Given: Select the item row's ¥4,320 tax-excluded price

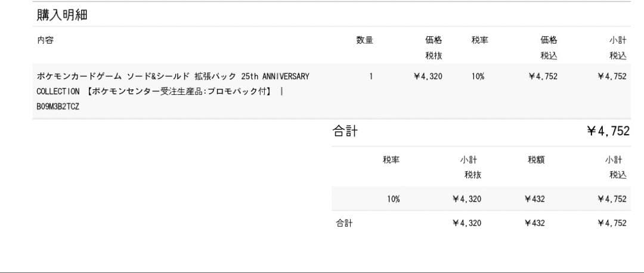Looking at the screenshot, I should (x=428, y=76).
